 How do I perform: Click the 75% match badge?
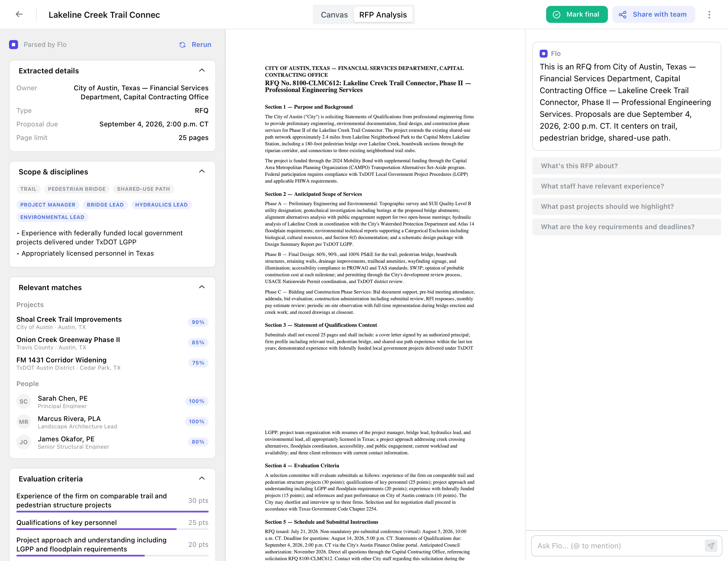tap(198, 363)
